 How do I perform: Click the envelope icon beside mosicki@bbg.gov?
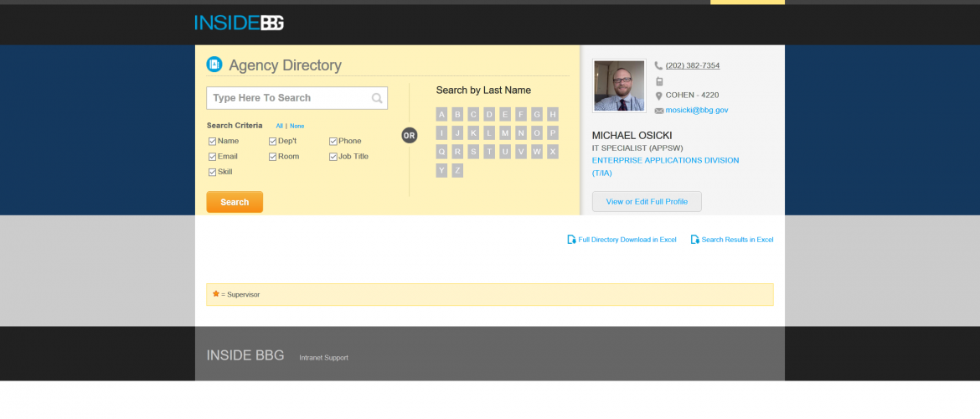[658, 111]
